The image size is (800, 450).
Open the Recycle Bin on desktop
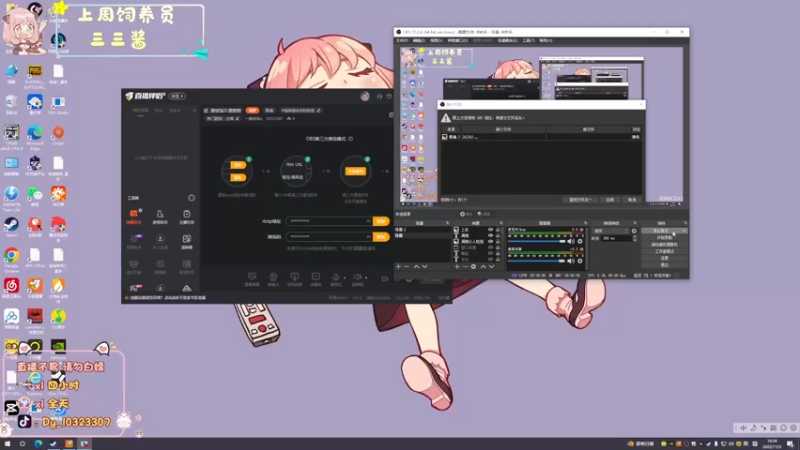(x=11, y=105)
